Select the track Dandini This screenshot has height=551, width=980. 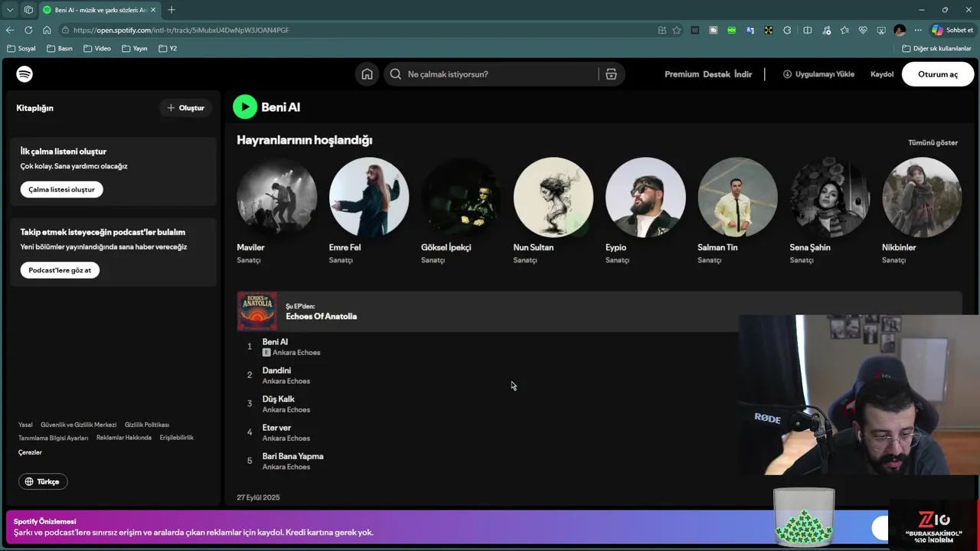tap(276, 370)
